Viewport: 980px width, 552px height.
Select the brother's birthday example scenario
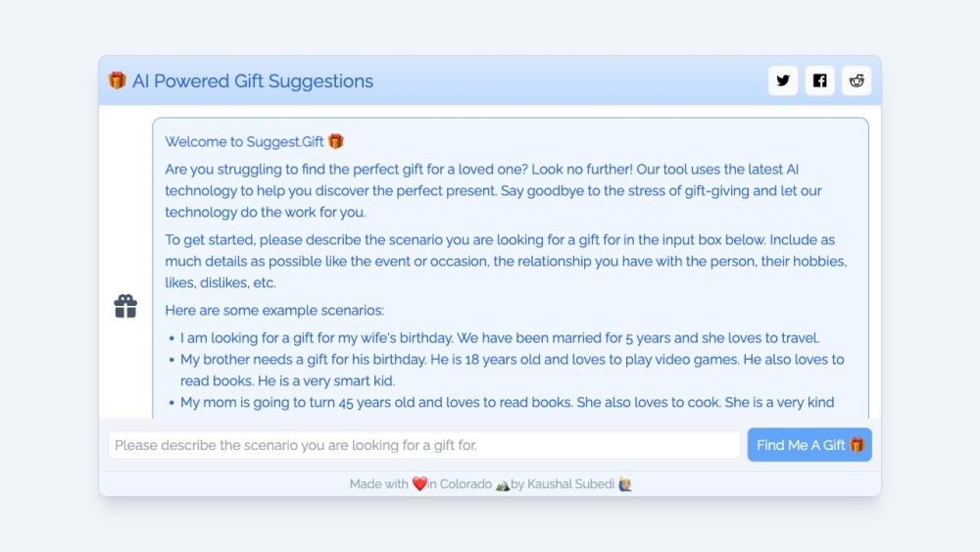[x=512, y=370]
